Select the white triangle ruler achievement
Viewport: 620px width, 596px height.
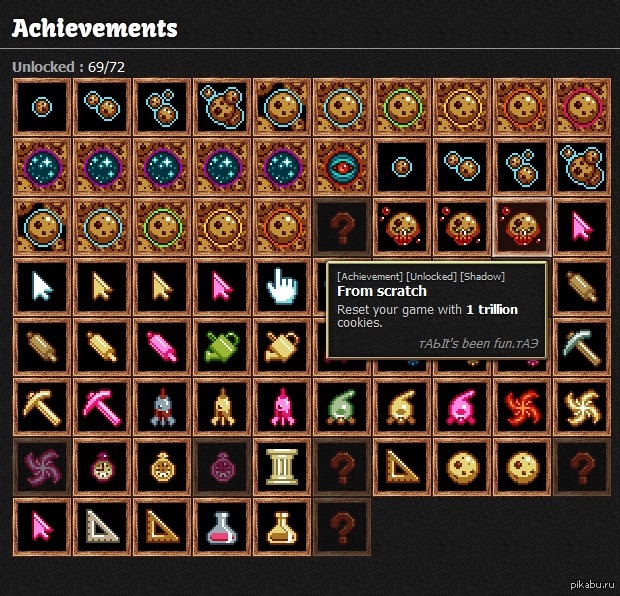(102, 527)
